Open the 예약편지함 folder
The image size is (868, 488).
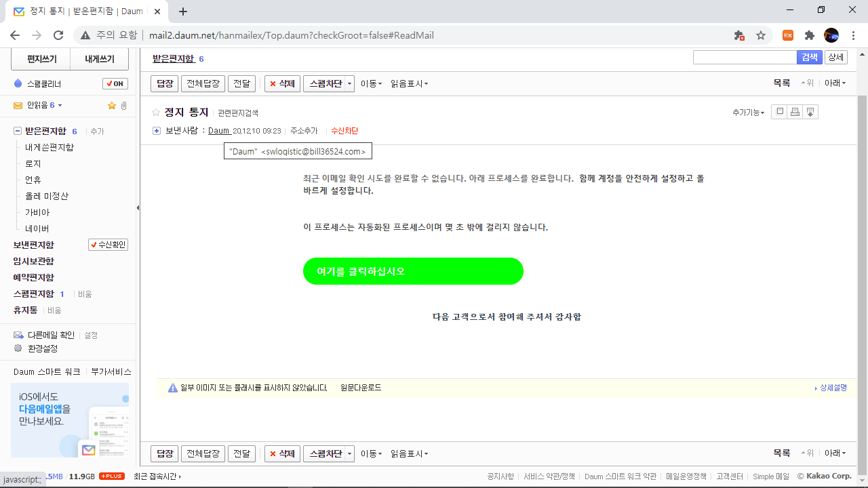(33, 277)
